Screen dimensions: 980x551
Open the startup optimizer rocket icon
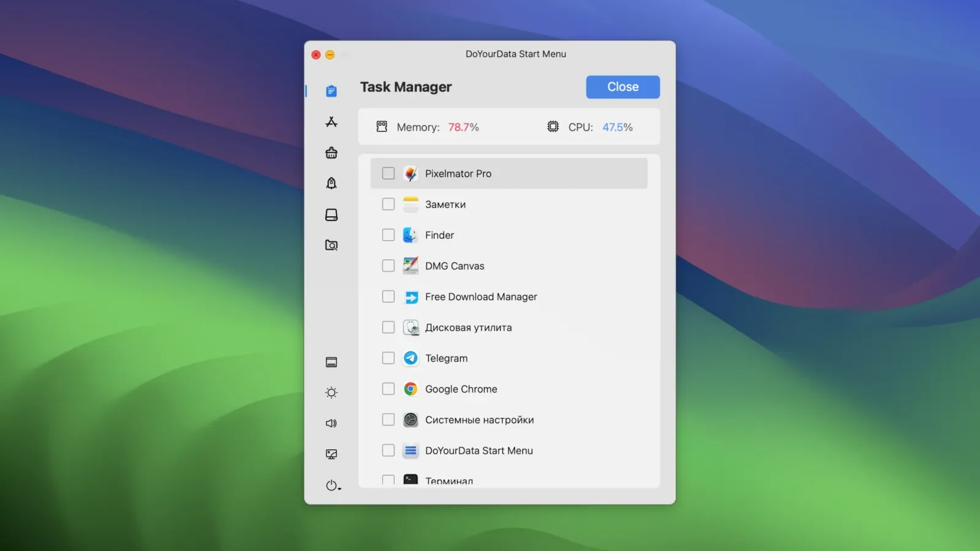pyautogui.click(x=331, y=183)
